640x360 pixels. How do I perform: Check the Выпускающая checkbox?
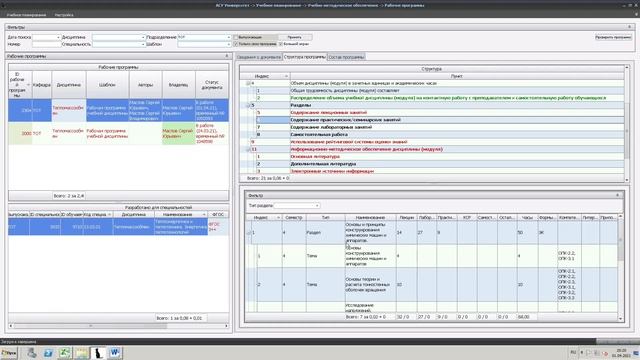[x=236, y=37]
